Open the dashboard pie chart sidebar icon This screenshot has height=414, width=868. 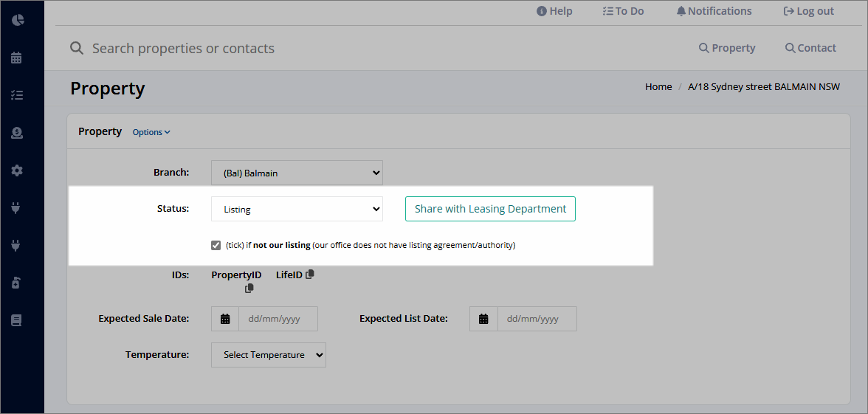17,20
